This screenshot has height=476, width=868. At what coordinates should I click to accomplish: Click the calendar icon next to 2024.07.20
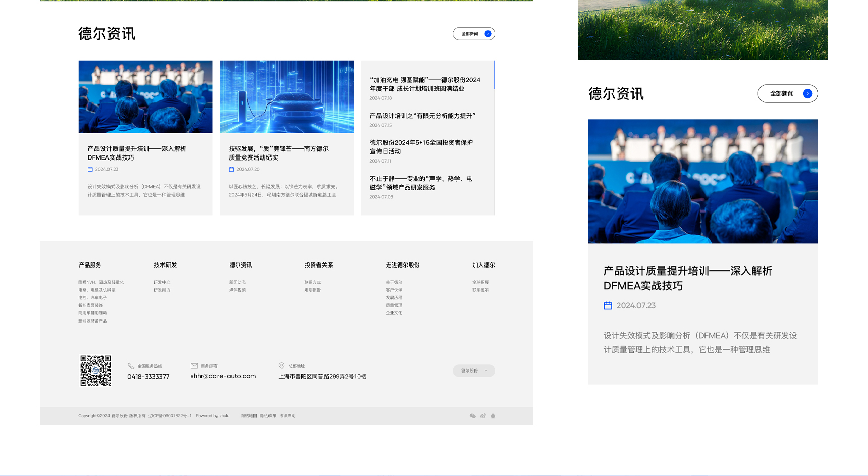(x=231, y=169)
